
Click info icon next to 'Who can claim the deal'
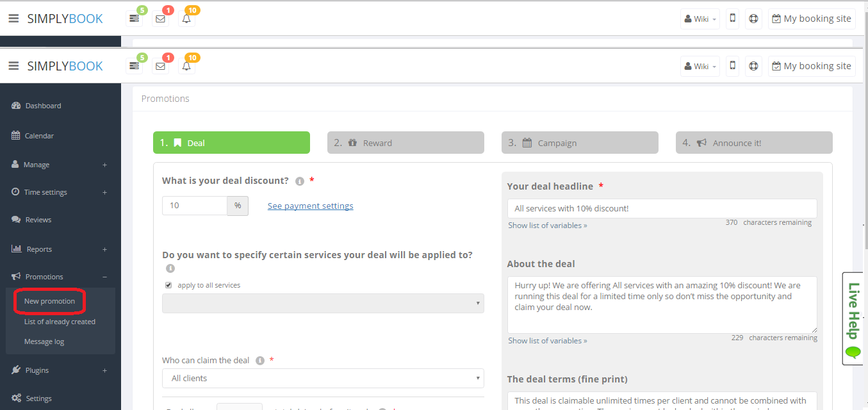pos(260,361)
